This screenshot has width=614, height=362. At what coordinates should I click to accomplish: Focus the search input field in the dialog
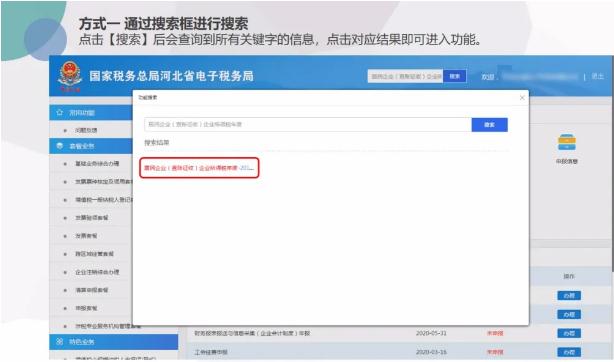[x=308, y=125]
